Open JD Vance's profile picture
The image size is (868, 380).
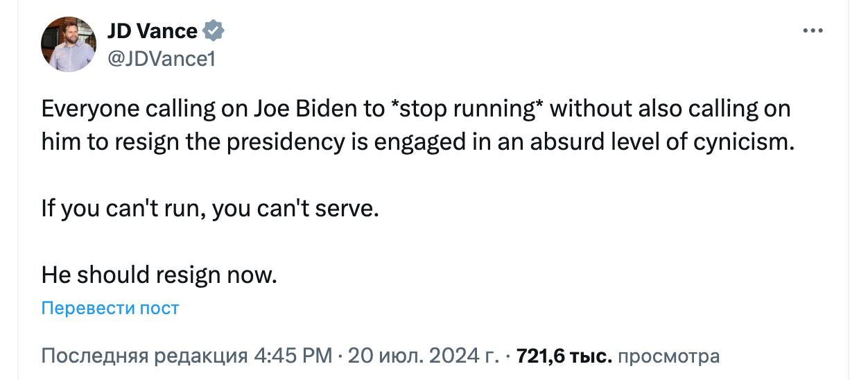tap(69, 44)
